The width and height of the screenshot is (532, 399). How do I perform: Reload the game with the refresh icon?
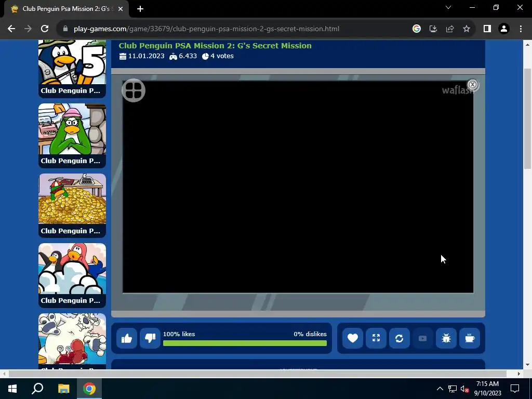pos(400,338)
